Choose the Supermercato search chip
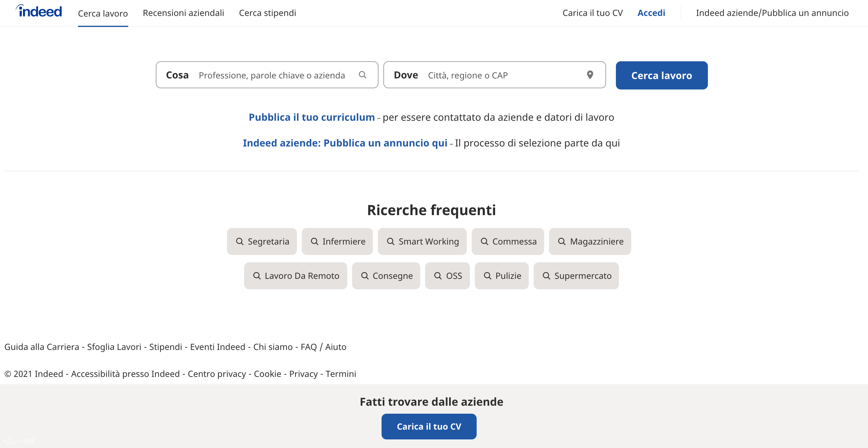This screenshot has height=448, width=868. 576,276
